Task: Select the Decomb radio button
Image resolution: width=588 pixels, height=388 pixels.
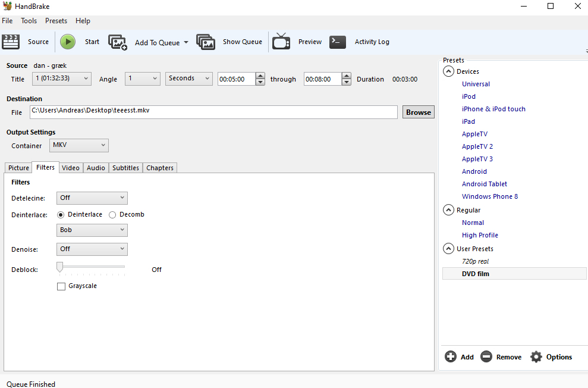Action: pos(112,215)
